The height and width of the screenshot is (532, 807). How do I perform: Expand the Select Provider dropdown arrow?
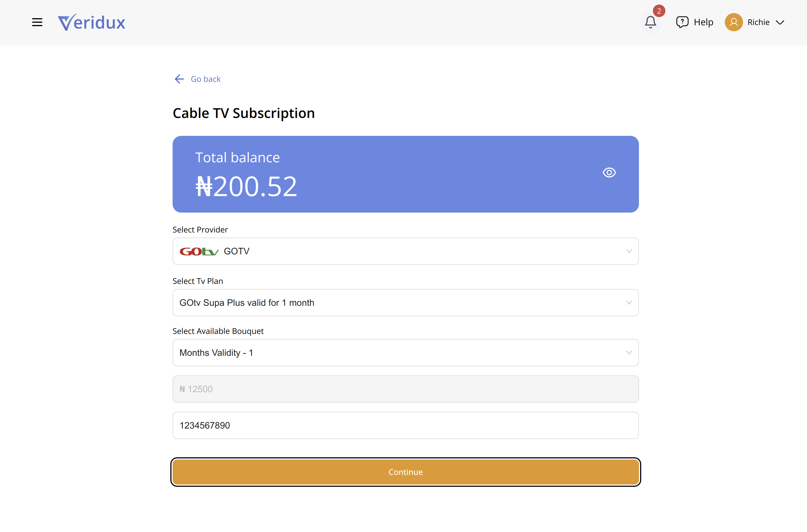[x=629, y=252]
